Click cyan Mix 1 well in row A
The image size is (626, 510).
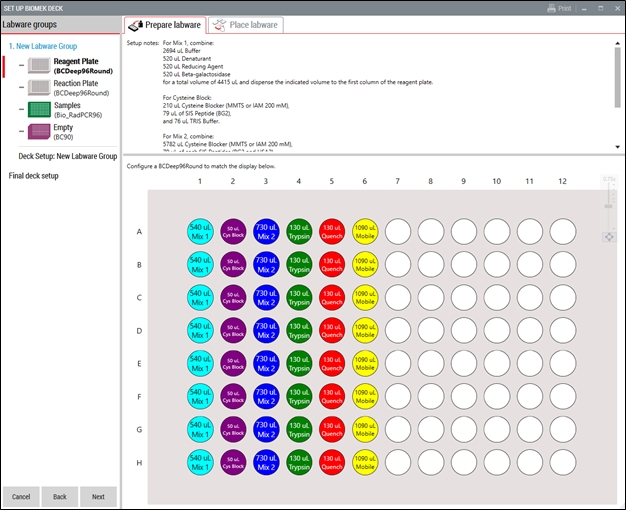(x=201, y=232)
